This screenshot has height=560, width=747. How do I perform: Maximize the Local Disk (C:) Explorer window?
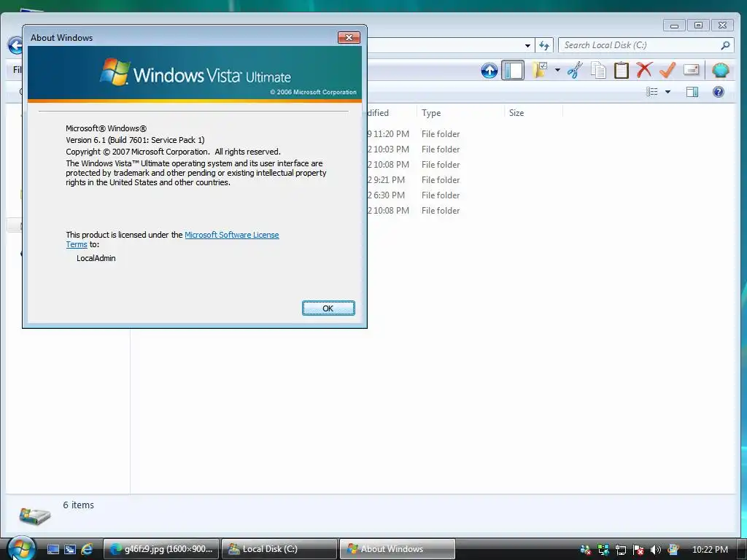(x=698, y=25)
